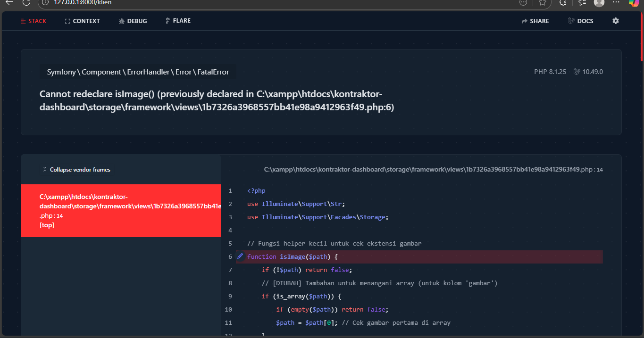Open browser extensions puzzle icon
Screen dimensions: 644x338
click(x=563, y=2)
